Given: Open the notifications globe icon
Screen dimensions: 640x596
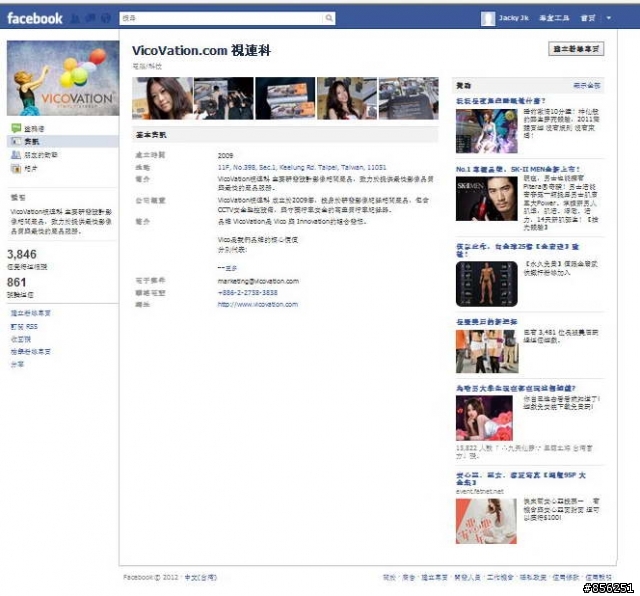Looking at the screenshot, I should pyautogui.click(x=106, y=18).
